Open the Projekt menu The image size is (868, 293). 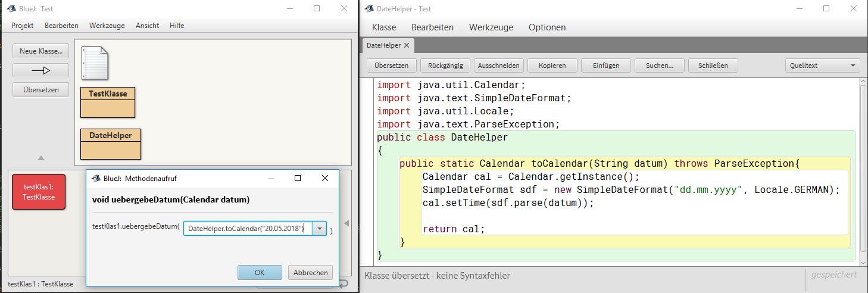[23, 26]
